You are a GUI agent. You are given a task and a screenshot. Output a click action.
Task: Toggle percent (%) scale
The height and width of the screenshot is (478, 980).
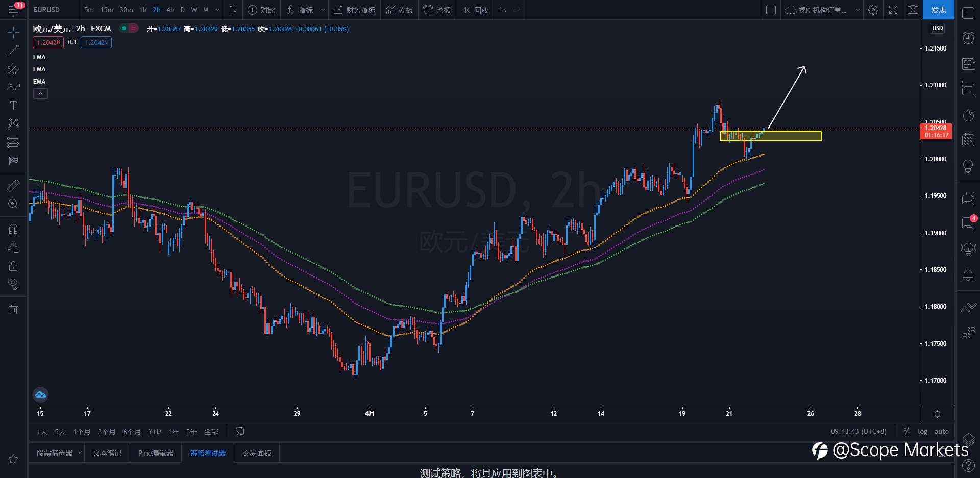click(x=906, y=431)
